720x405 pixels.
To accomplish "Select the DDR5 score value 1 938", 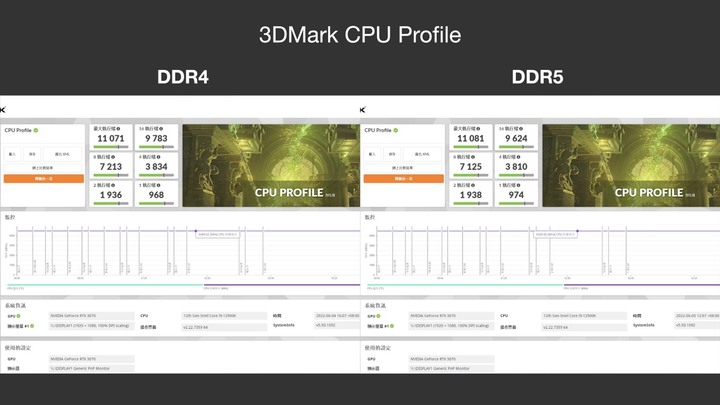I will 471,195.
